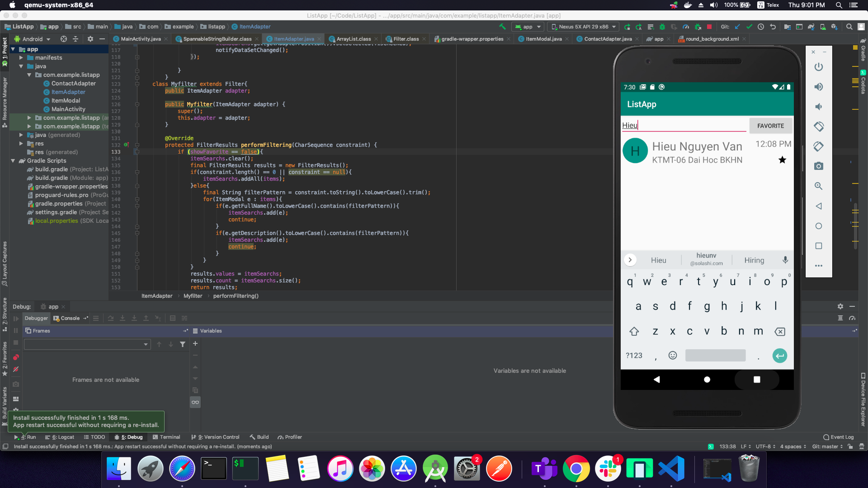Toggle Shift key on the emulator keyboard
This screenshot has height=488, width=868.
634,331
